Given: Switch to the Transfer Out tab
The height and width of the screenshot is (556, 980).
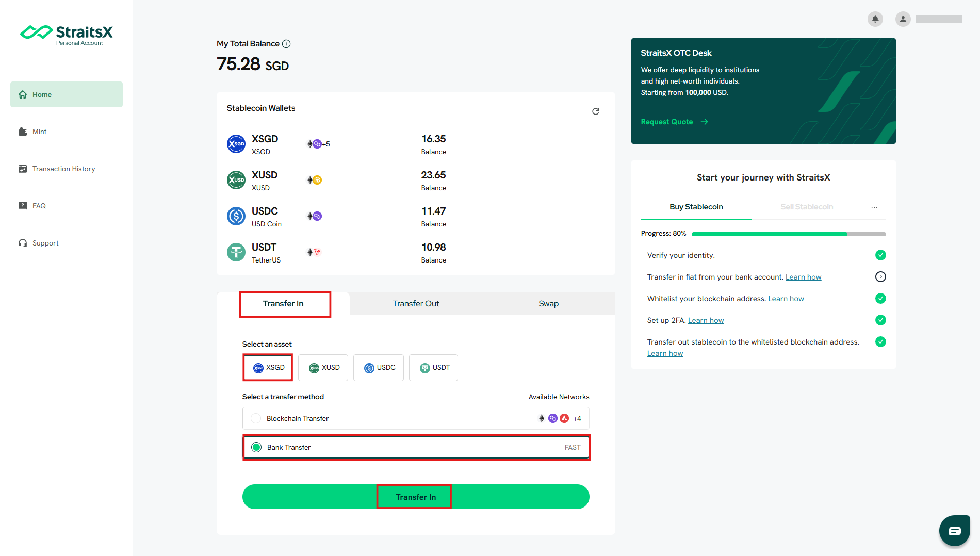Looking at the screenshot, I should (416, 304).
